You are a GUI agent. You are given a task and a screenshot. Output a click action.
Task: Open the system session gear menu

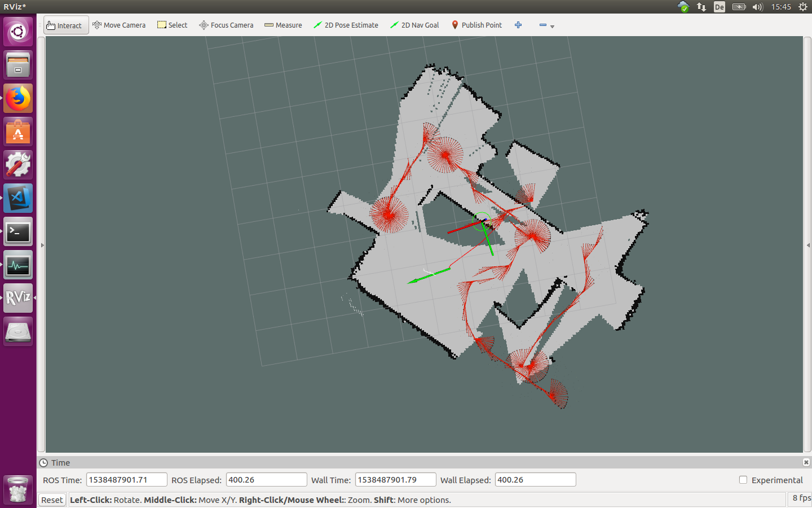point(803,7)
